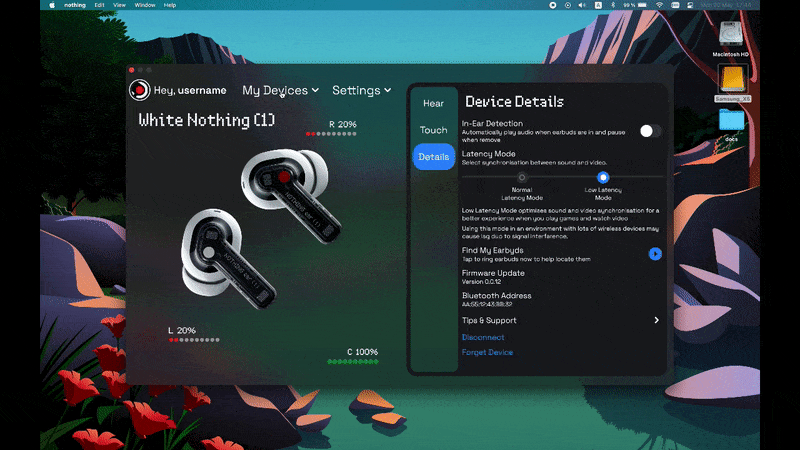Screen dimensions: 800x450
Task: Click the screen recording status icon
Action: pos(553,5)
